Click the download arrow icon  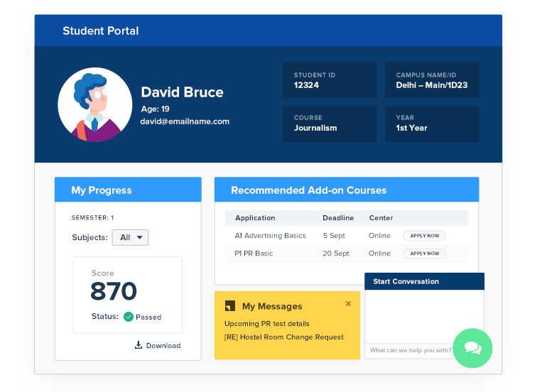coord(139,345)
